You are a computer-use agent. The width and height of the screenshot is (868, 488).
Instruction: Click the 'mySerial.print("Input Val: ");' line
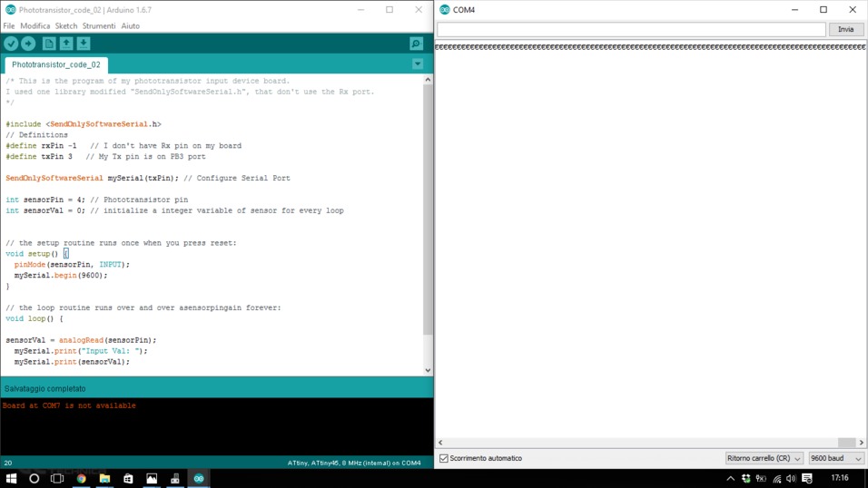click(81, 351)
